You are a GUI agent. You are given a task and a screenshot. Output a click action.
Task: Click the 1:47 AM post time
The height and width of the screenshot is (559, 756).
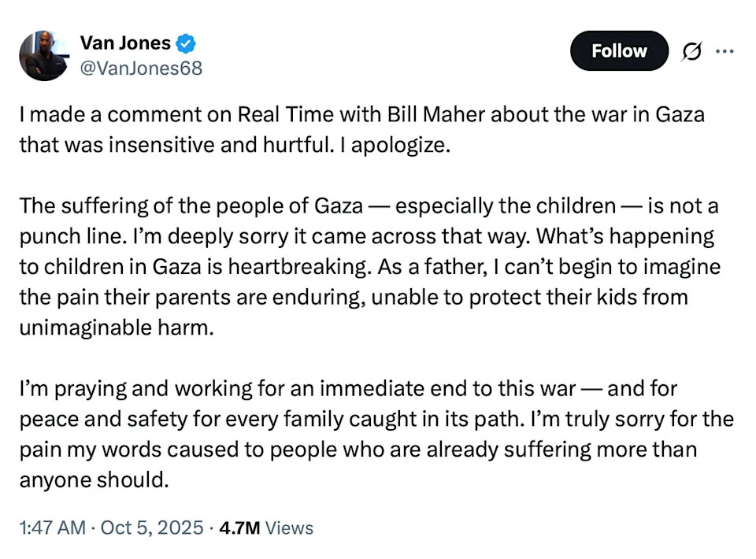tap(52, 528)
